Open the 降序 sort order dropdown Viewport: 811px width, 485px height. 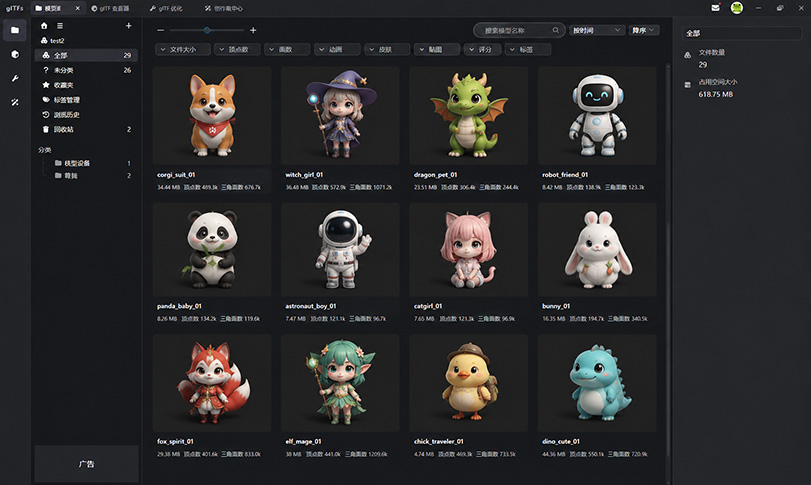(x=643, y=31)
